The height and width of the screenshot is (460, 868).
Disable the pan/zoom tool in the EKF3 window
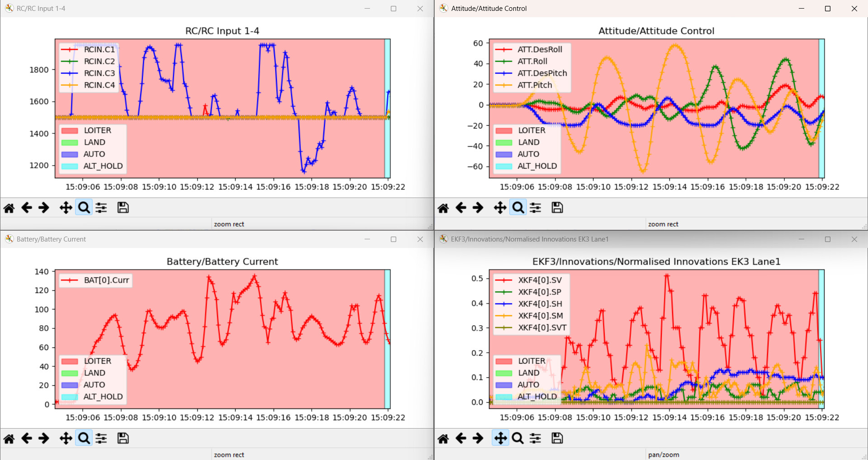pyautogui.click(x=500, y=439)
